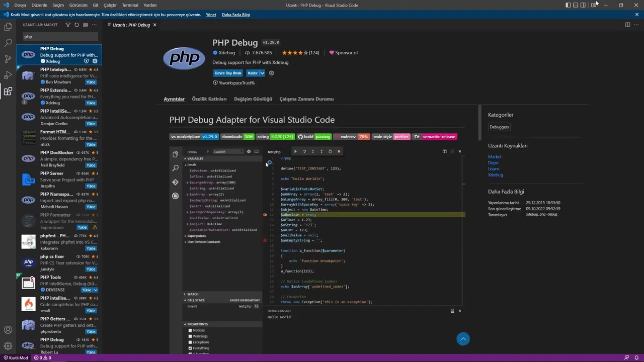644x362 pixels.
Task: Open the Terminal menu
Action: pos(130,5)
